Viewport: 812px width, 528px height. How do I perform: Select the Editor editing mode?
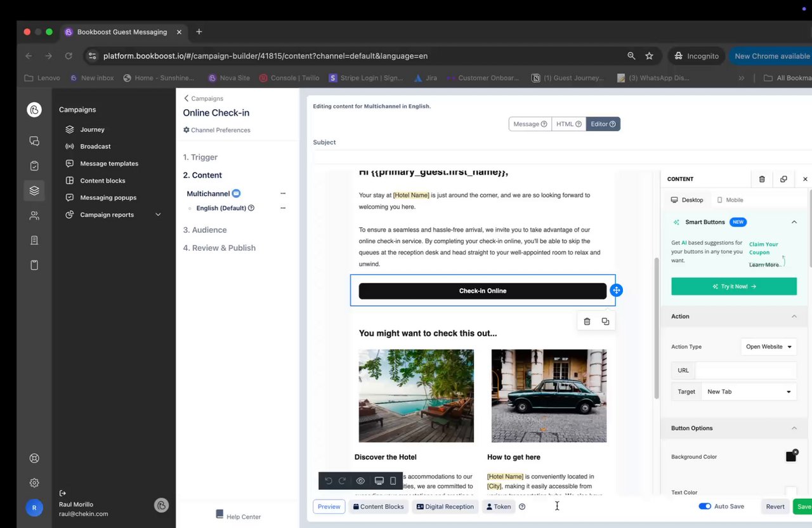(603, 124)
